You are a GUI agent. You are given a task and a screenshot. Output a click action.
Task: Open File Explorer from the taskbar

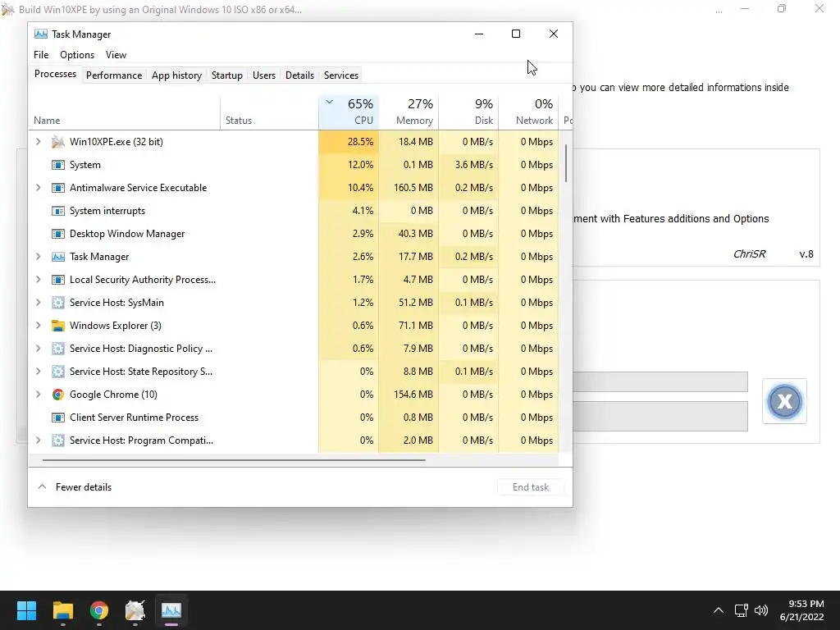[62, 610]
